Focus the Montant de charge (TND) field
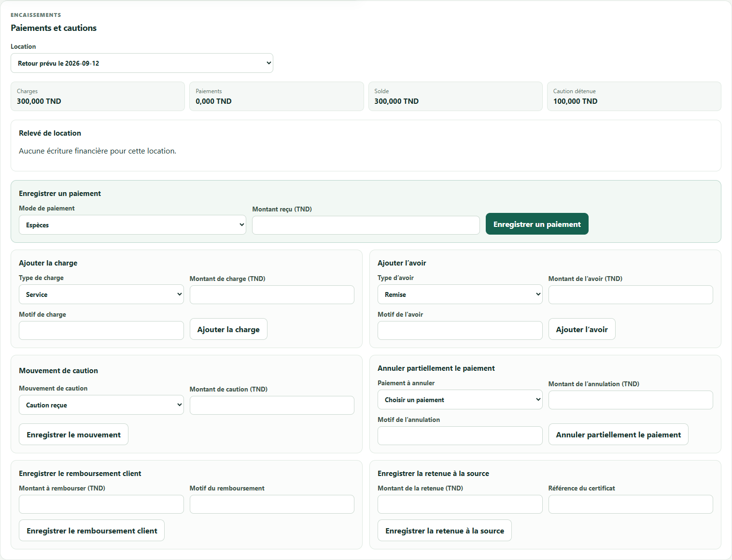The width and height of the screenshot is (732, 560). (272, 295)
